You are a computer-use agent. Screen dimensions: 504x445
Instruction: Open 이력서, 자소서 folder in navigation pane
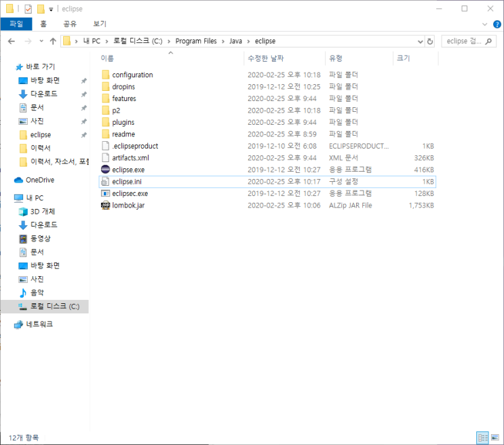coord(60,161)
